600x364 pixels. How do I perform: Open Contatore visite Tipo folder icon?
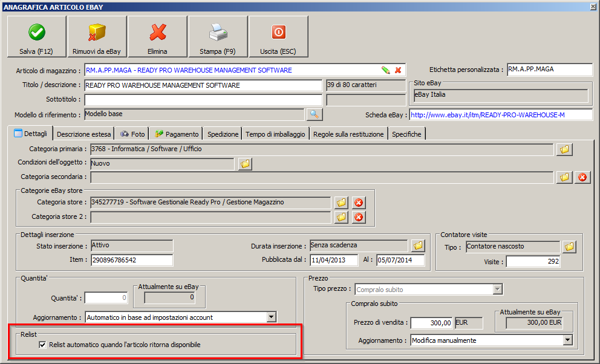569,247
